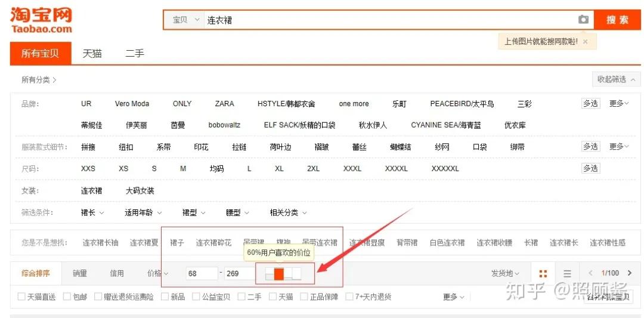Filter by brand Vero Moda
This screenshot has width=644, height=318.
(x=132, y=104)
